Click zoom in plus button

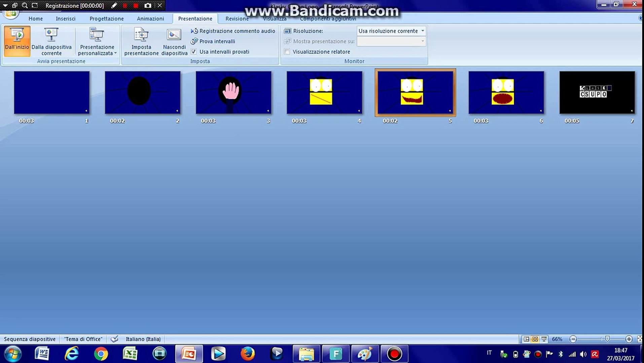point(629,339)
